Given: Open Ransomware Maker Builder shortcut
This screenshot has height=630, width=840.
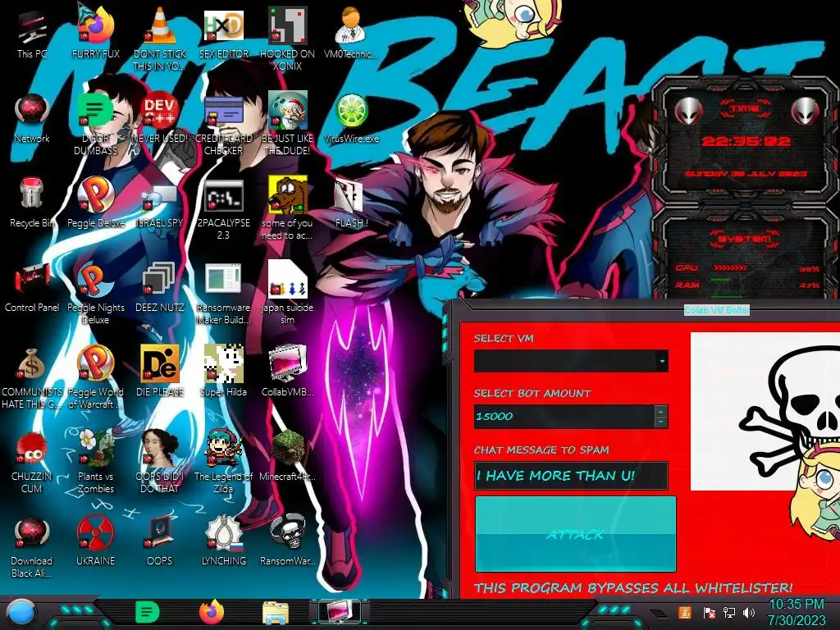Looking at the screenshot, I should [x=223, y=294].
